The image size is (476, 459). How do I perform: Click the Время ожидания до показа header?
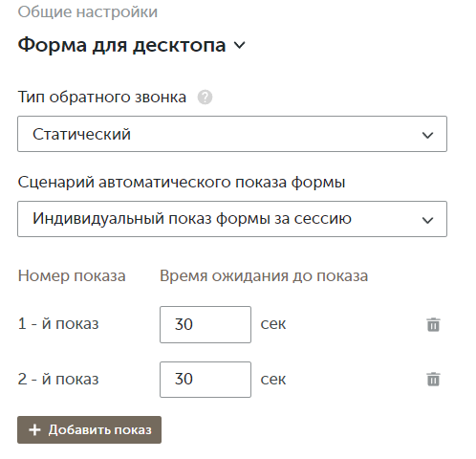click(264, 276)
